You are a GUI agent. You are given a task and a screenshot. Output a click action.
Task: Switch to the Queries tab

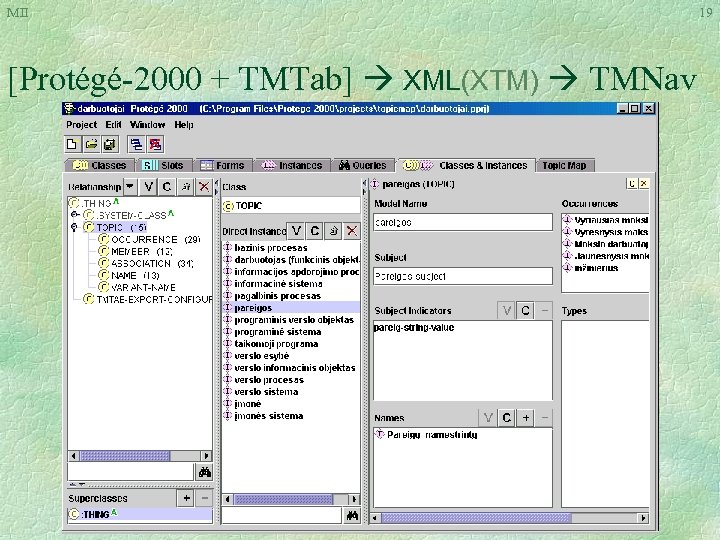click(363, 165)
